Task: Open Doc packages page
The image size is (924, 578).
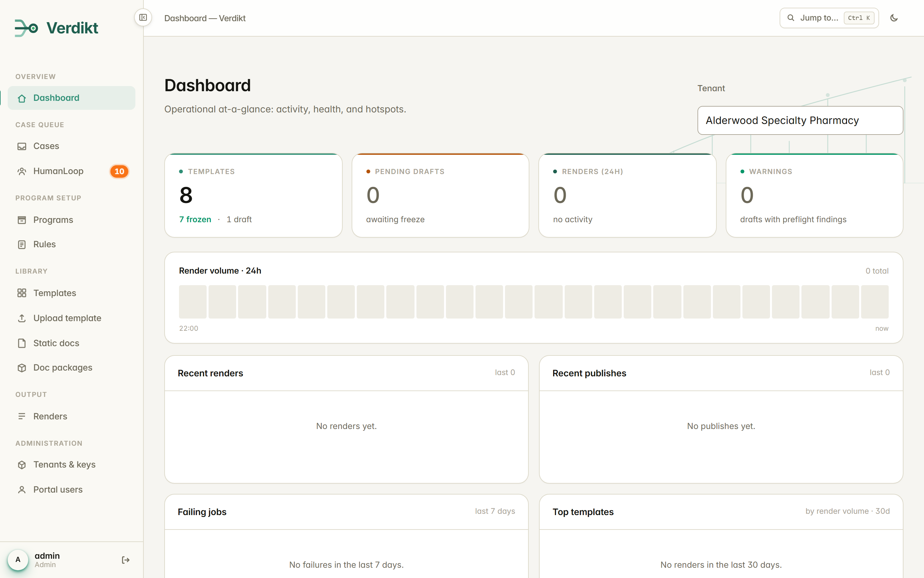Action: 72,368
